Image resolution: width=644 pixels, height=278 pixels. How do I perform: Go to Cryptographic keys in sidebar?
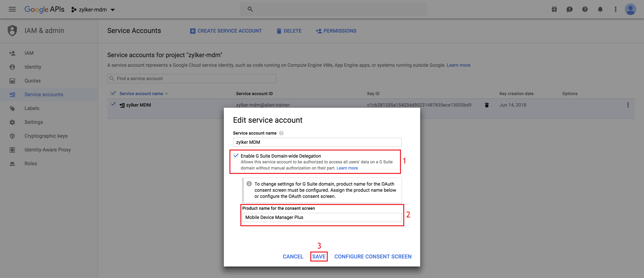(x=46, y=136)
